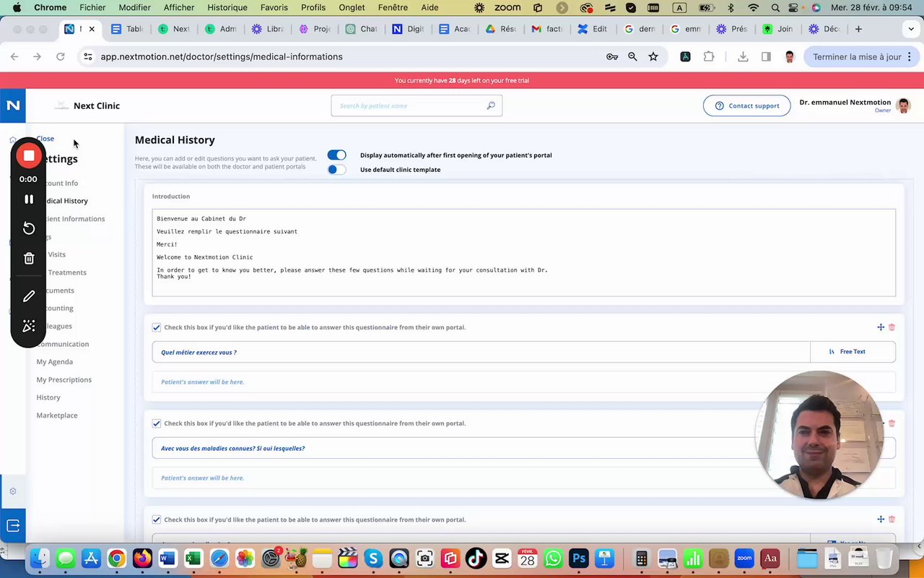
Task: Uncheck the box above Quel métier exercez vous
Action: point(157,327)
